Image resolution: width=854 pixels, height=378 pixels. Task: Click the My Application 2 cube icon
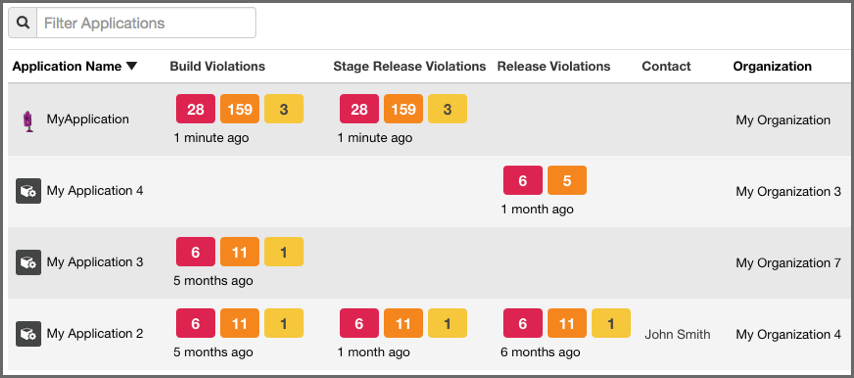28,334
